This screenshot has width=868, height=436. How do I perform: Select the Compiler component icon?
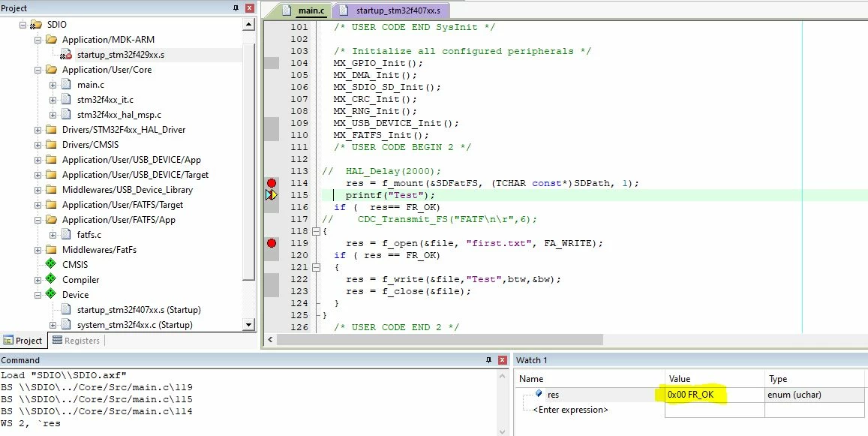(x=50, y=279)
